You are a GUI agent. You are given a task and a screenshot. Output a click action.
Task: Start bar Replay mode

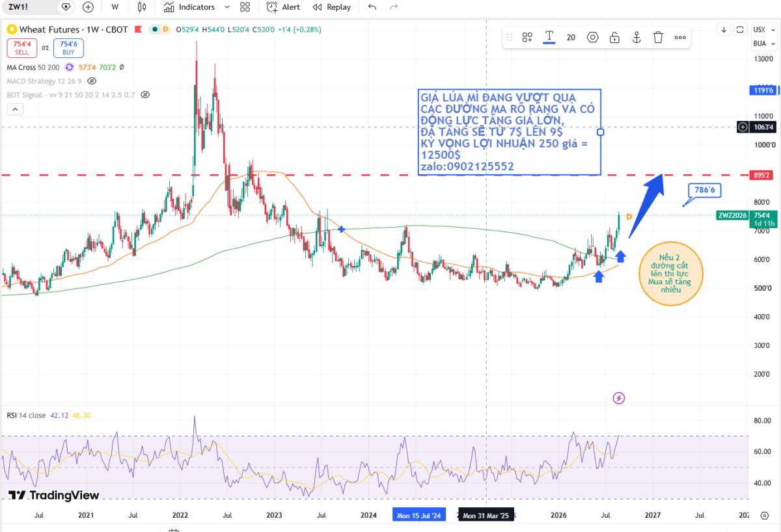(x=331, y=7)
